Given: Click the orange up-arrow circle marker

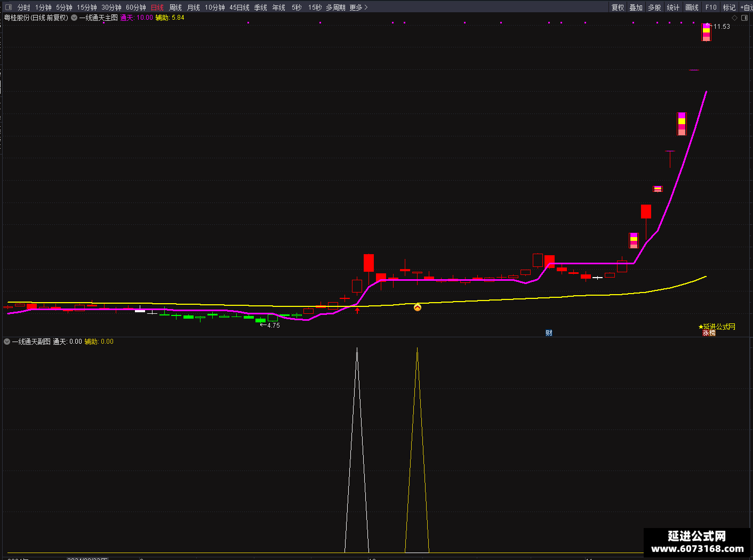Looking at the screenshot, I should point(418,307).
